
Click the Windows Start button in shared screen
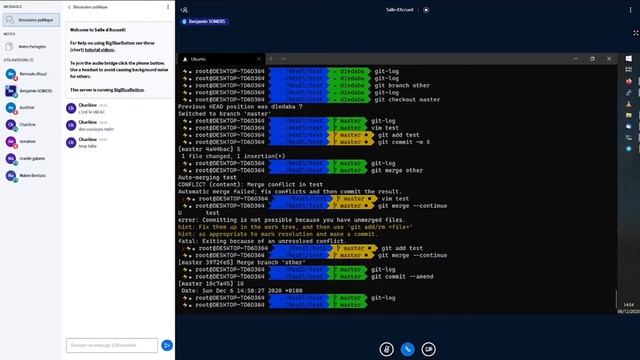[x=629, y=59]
